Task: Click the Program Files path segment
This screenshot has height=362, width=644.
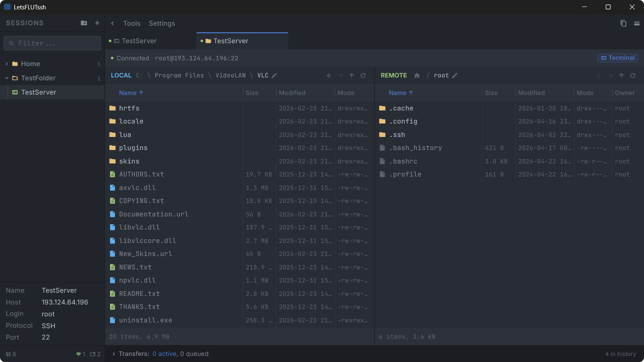Action: 179,75
